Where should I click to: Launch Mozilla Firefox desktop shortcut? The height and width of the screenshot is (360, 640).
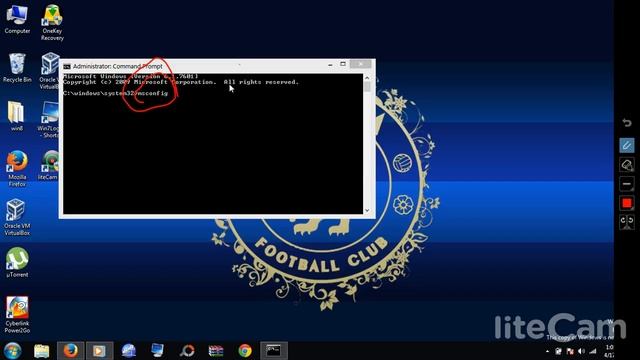pos(17,168)
